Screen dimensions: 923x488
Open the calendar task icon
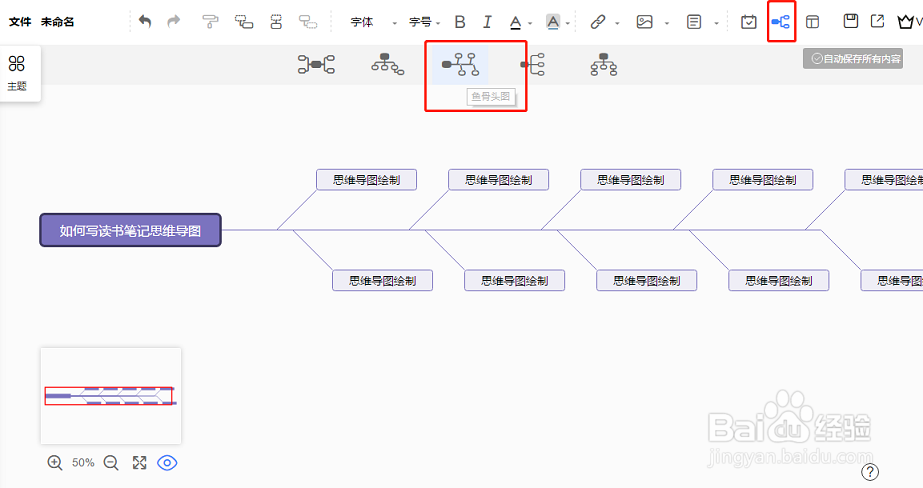(749, 22)
